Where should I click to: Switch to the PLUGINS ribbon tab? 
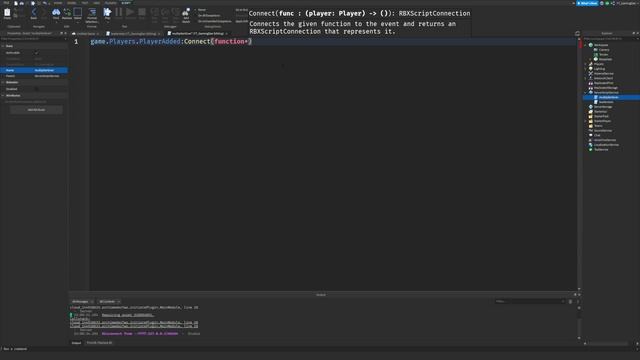pyautogui.click(x=111, y=3)
